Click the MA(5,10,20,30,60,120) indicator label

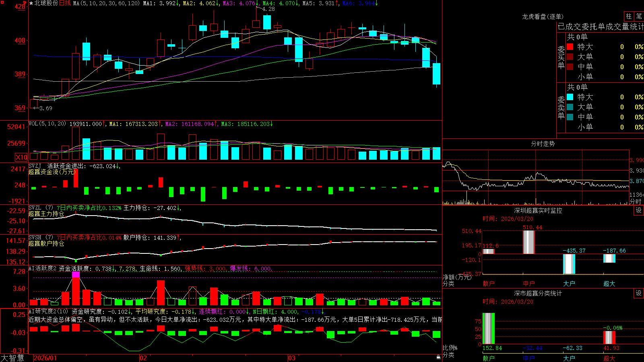[106, 3]
